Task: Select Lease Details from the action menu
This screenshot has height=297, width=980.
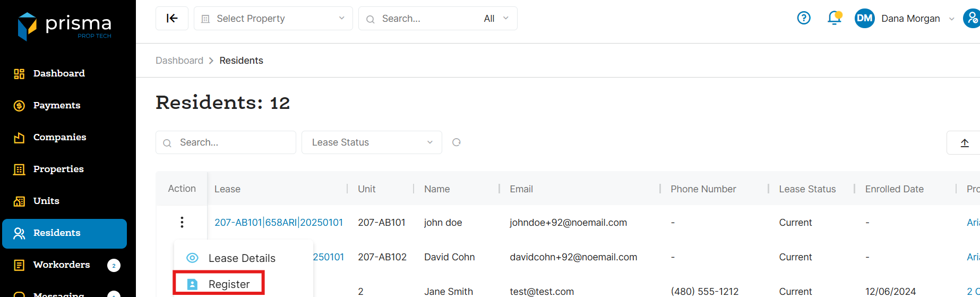Action: tap(242, 258)
